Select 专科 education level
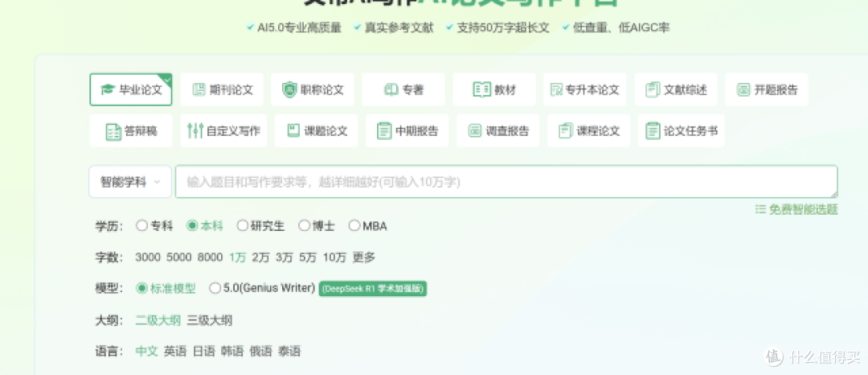This screenshot has height=375, width=868. click(x=154, y=226)
